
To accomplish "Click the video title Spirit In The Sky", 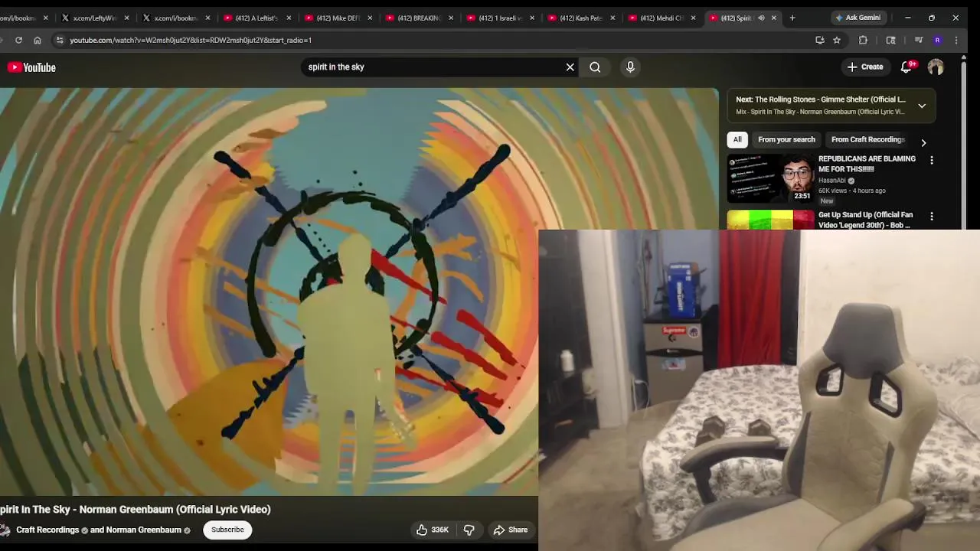I will (136, 510).
